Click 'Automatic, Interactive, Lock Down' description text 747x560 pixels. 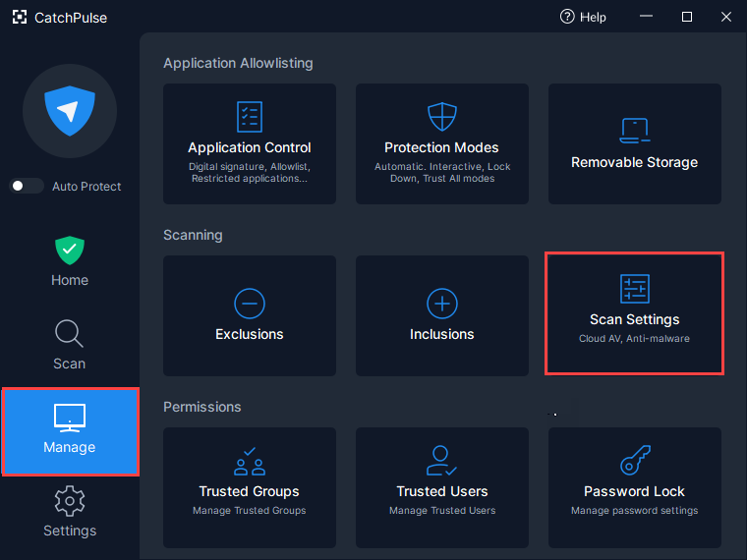pos(442,172)
